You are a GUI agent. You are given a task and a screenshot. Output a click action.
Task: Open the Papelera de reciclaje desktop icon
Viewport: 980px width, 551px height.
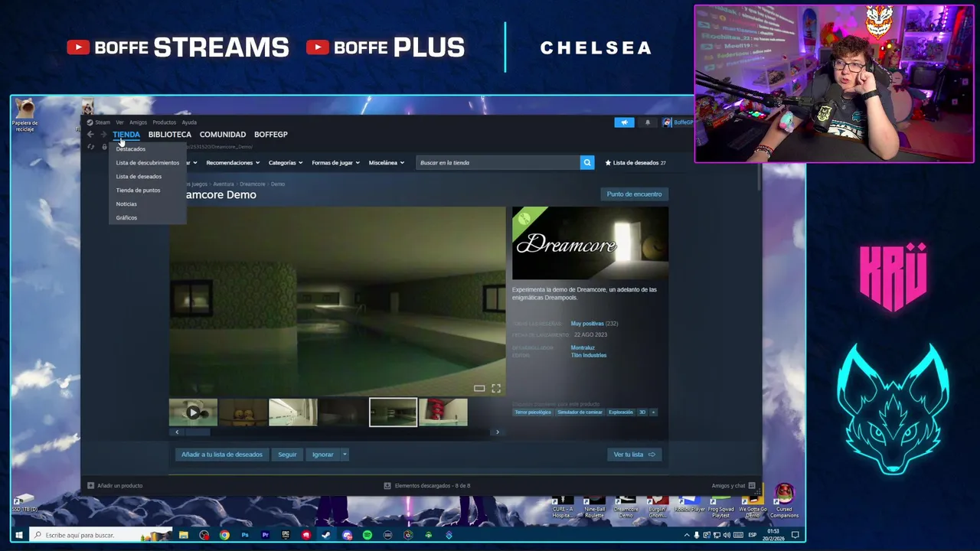tap(24, 114)
